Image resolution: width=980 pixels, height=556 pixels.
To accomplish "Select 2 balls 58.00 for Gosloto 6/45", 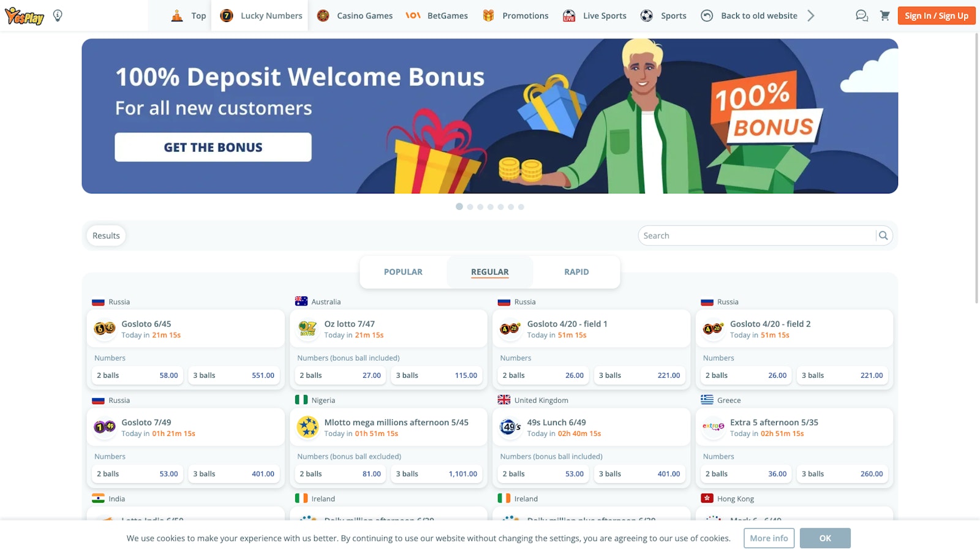I will (x=137, y=375).
